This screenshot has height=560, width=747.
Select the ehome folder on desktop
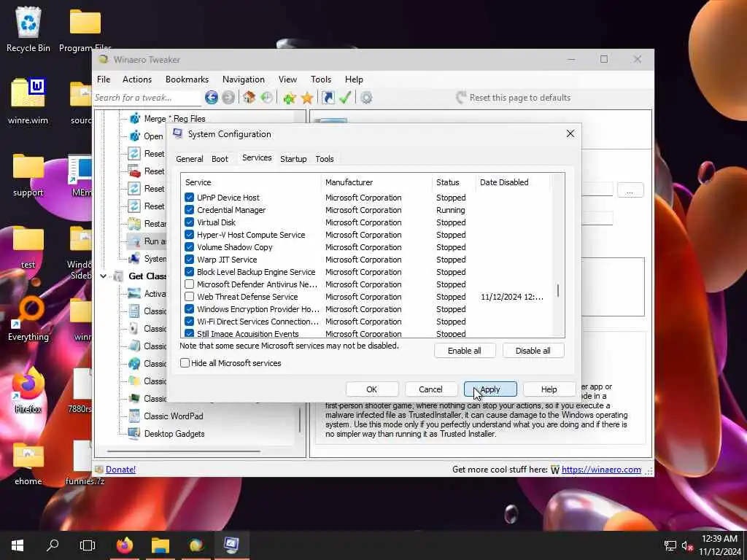coord(28,463)
